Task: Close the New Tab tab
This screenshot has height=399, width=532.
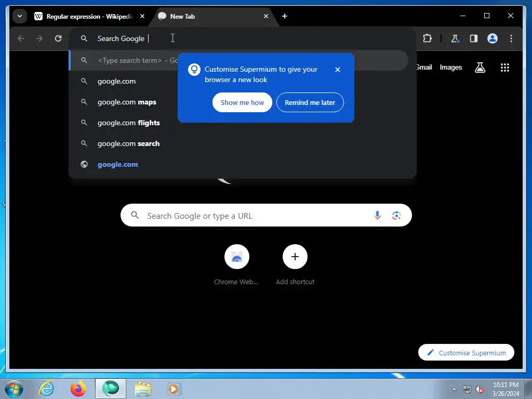Action: tap(266, 16)
